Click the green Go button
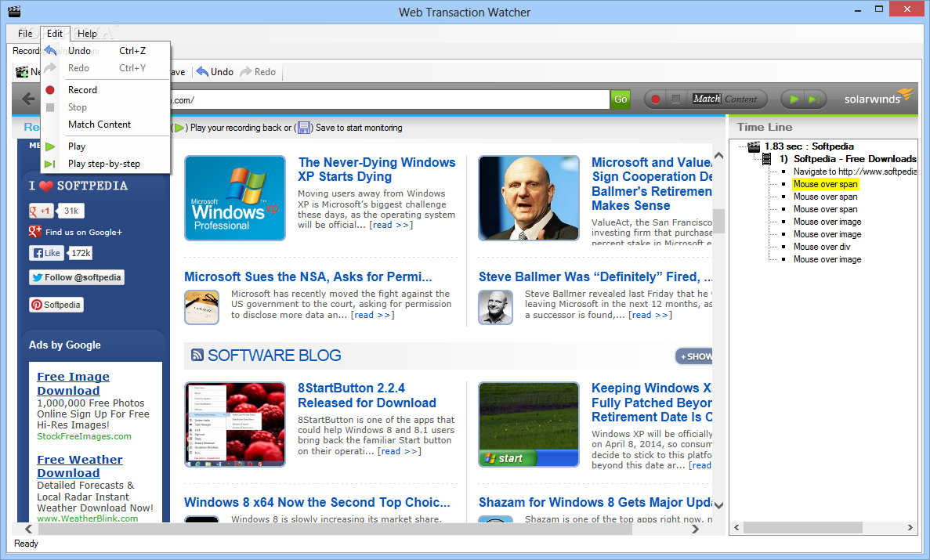Image resolution: width=930 pixels, height=560 pixels. (x=621, y=99)
